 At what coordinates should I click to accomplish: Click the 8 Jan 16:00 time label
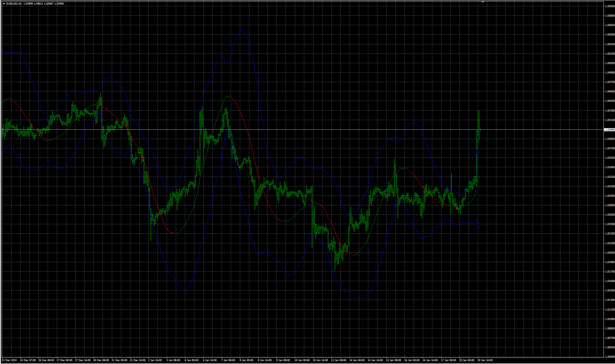pos(265,360)
